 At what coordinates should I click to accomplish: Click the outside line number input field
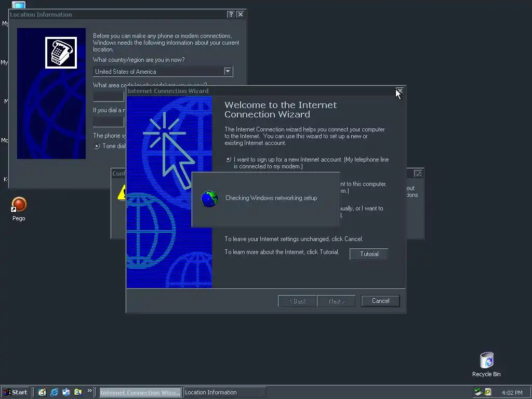tap(109, 122)
